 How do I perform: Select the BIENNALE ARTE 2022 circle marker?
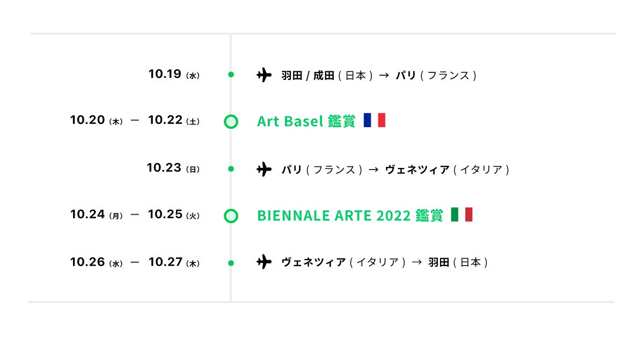pos(231,216)
